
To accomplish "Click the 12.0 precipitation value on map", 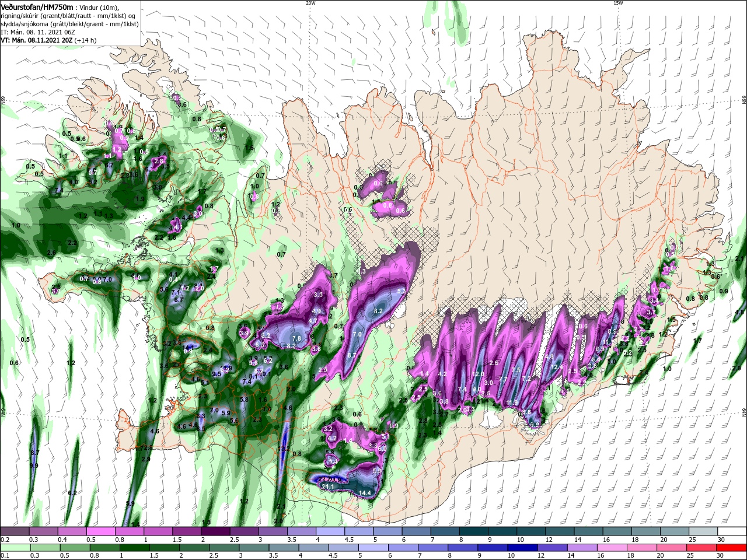I will pos(479,374).
